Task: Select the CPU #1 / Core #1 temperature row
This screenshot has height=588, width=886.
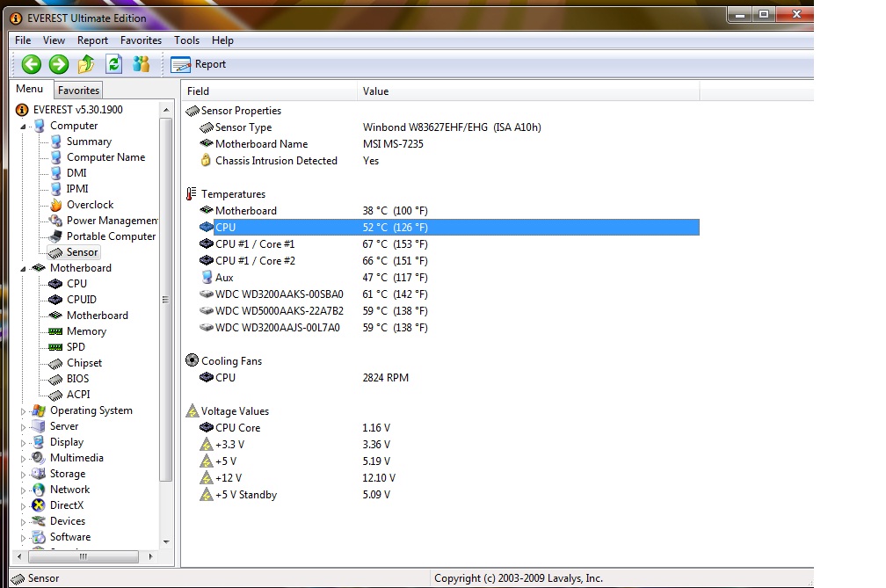Action: pyautogui.click(x=449, y=244)
